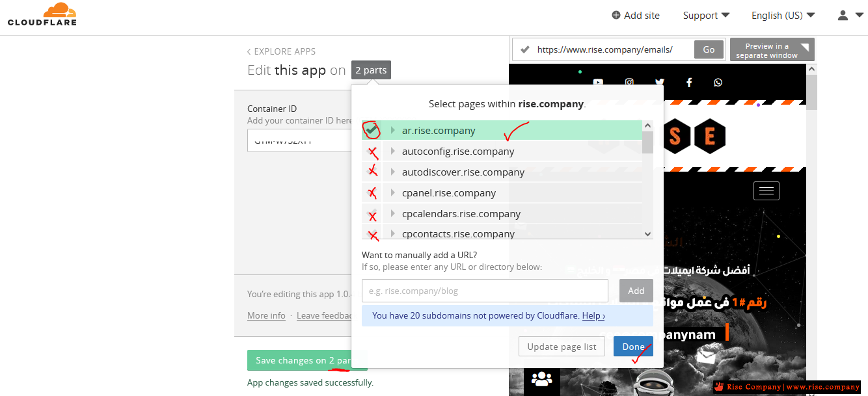Open the user account menu icon
Screen dimensions: 868x396
coord(843,15)
